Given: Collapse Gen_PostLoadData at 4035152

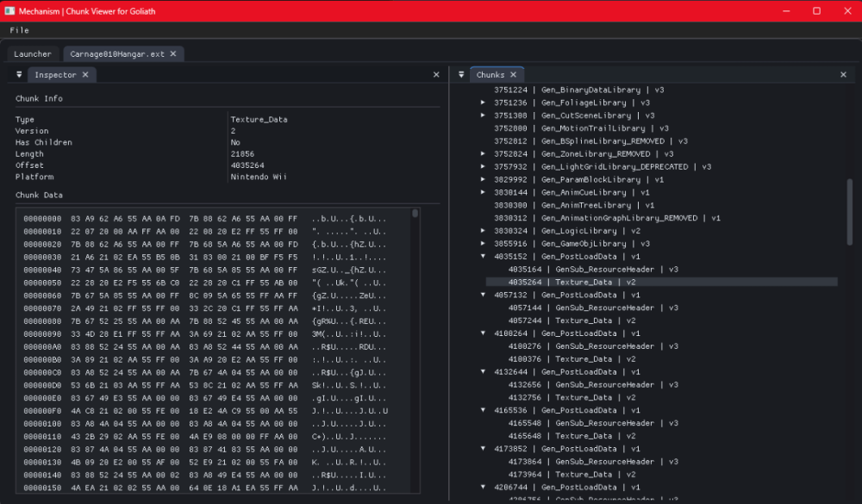Looking at the screenshot, I should pyautogui.click(x=484, y=257).
